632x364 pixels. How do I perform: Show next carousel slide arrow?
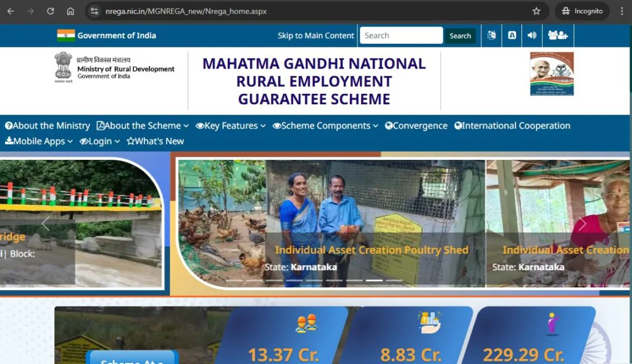click(x=582, y=223)
